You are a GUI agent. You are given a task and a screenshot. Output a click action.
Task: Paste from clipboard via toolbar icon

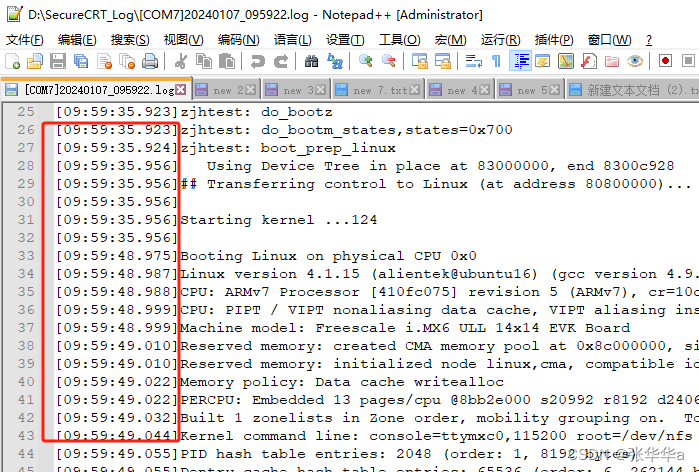coord(227,61)
